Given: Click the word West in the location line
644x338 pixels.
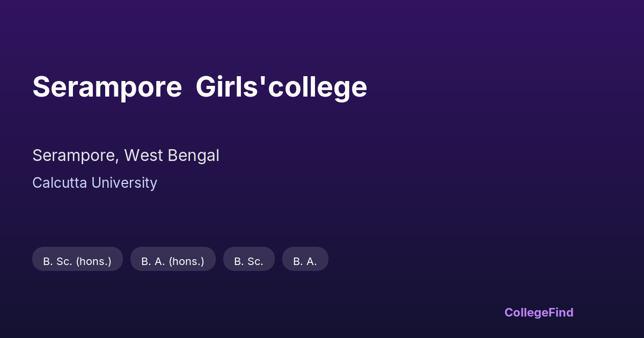Looking at the screenshot, I should tap(144, 156).
